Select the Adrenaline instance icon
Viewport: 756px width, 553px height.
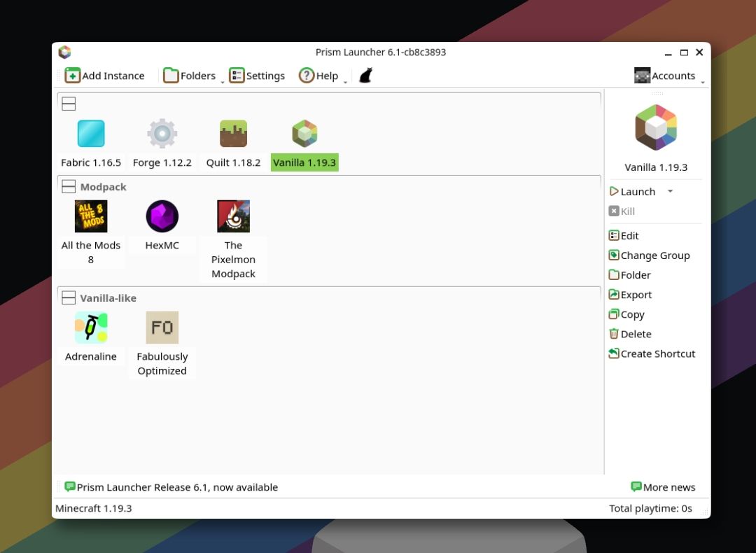coord(90,328)
